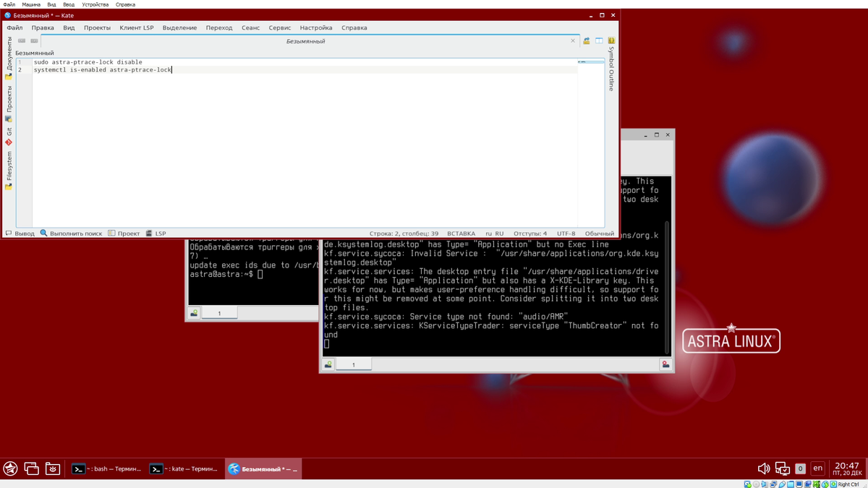
Task: Click the tray indicator showing 0
Action: pyautogui.click(x=800, y=468)
